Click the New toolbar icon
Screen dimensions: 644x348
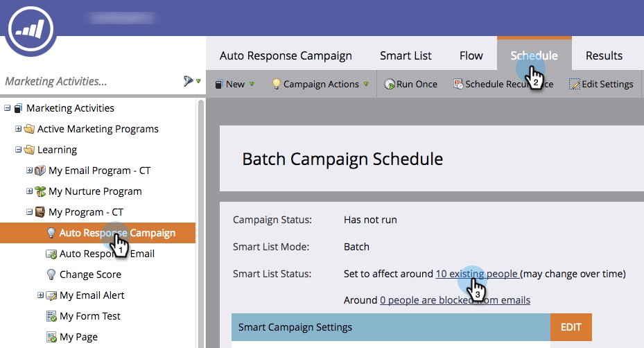pyautogui.click(x=219, y=84)
